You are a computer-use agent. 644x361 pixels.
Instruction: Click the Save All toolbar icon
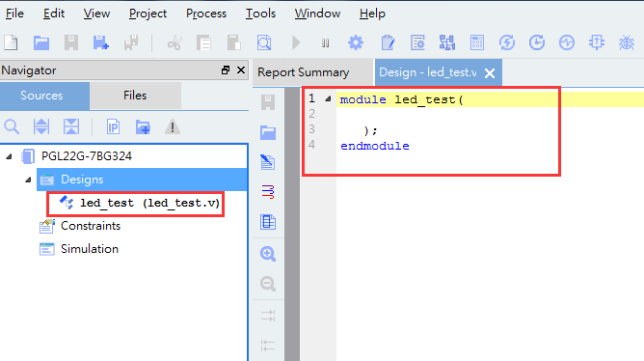[131, 42]
